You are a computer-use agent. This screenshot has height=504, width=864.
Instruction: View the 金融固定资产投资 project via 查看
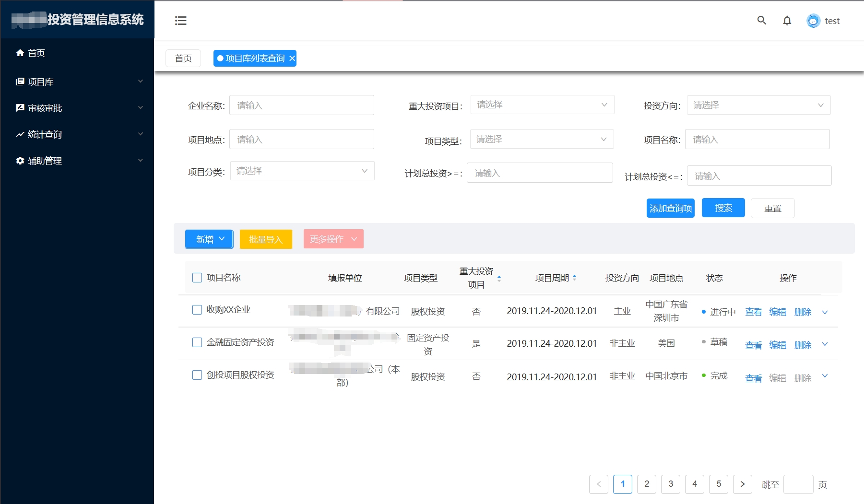[x=754, y=345]
